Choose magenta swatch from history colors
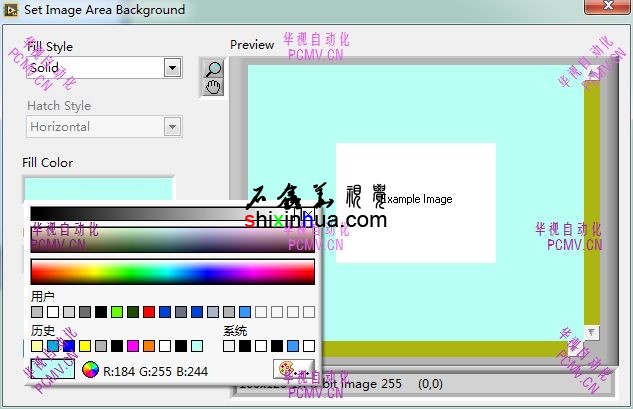This screenshot has height=409, width=633. [x=133, y=346]
